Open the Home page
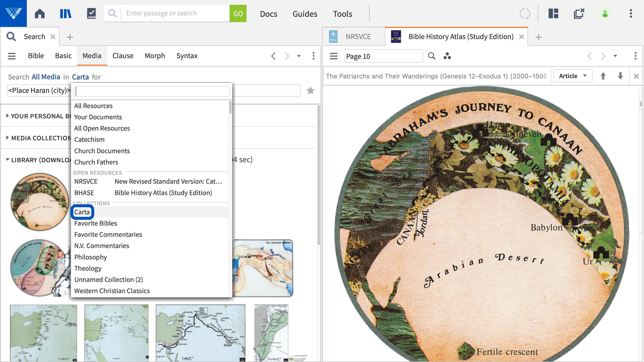 click(40, 13)
